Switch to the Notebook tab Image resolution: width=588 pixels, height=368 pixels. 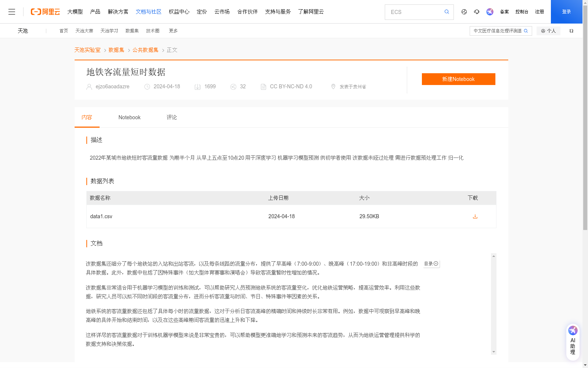tap(129, 117)
